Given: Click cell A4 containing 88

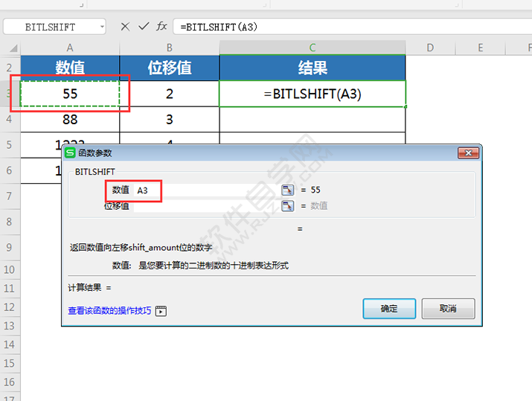Looking at the screenshot, I should [70, 120].
